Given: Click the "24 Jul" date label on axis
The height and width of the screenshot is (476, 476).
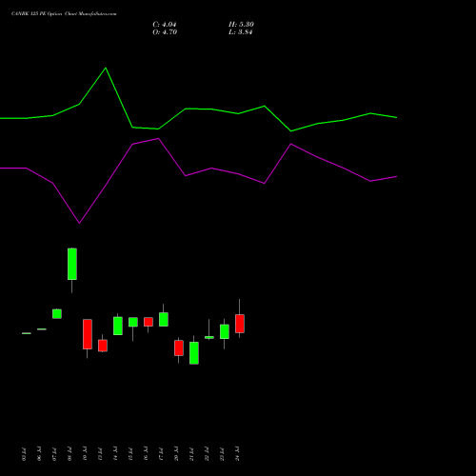Looking at the screenshot, I should pos(237,453).
